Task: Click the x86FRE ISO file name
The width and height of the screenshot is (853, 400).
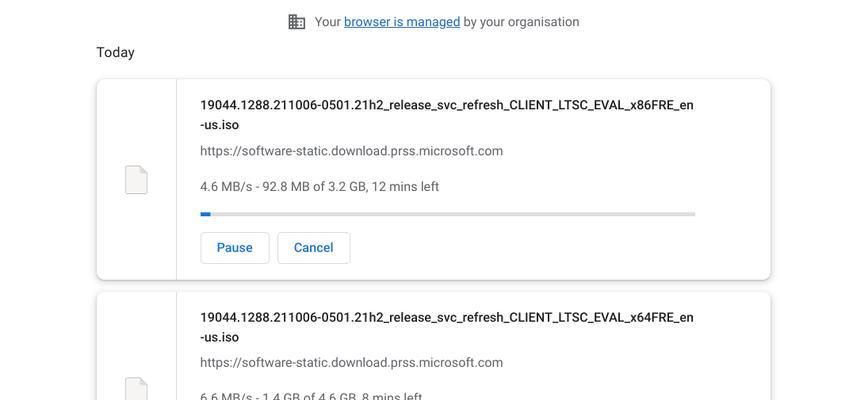Action: (x=447, y=115)
